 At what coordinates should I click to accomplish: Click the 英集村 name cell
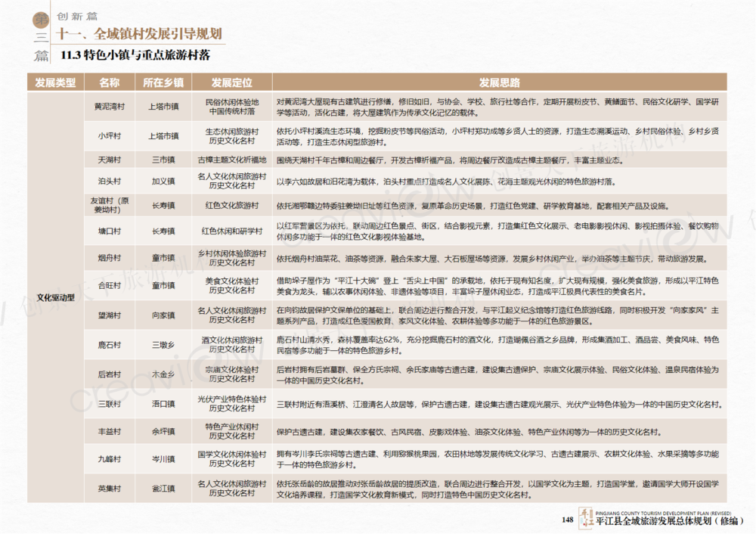pyautogui.click(x=110, y=488)
